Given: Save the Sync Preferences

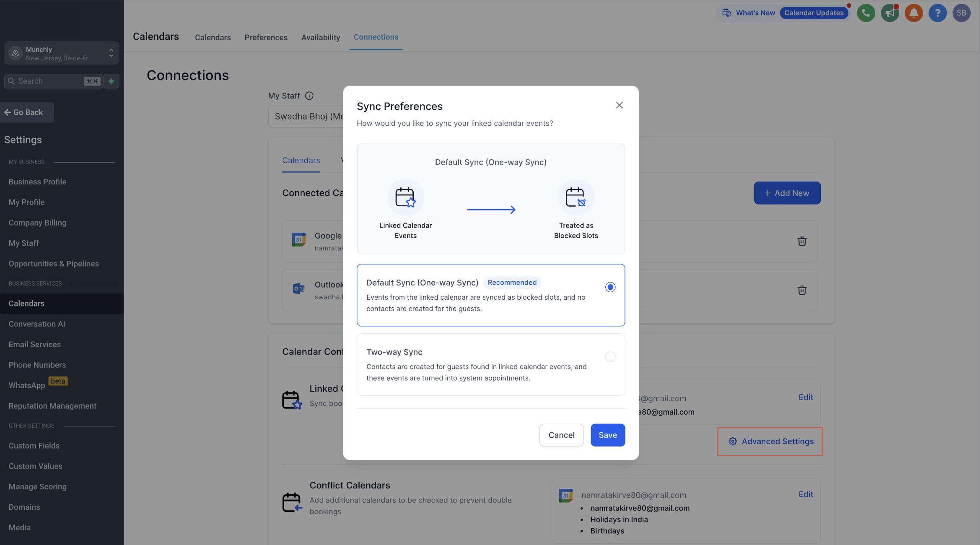Looking at the screenshot, I should 608,435.
